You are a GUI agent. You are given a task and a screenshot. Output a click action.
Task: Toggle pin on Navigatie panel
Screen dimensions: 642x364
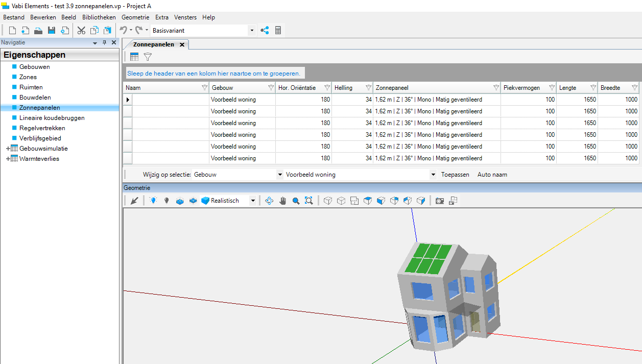[x=105, y=43]
